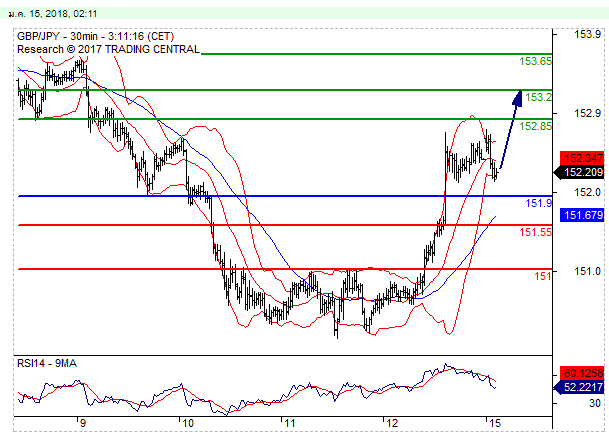
Task: Click the date header 'ม.ค. 15, 2018, 02:11'
Action: 52,14
